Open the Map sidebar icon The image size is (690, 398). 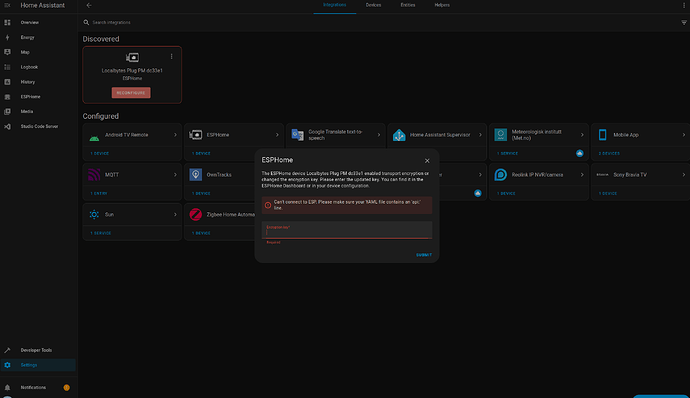(7, 52)
